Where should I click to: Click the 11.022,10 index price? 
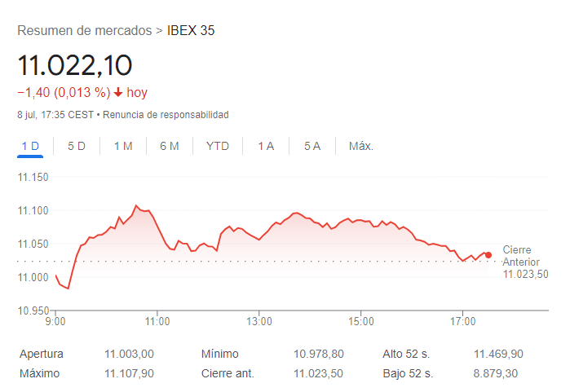tap(75, 65)
